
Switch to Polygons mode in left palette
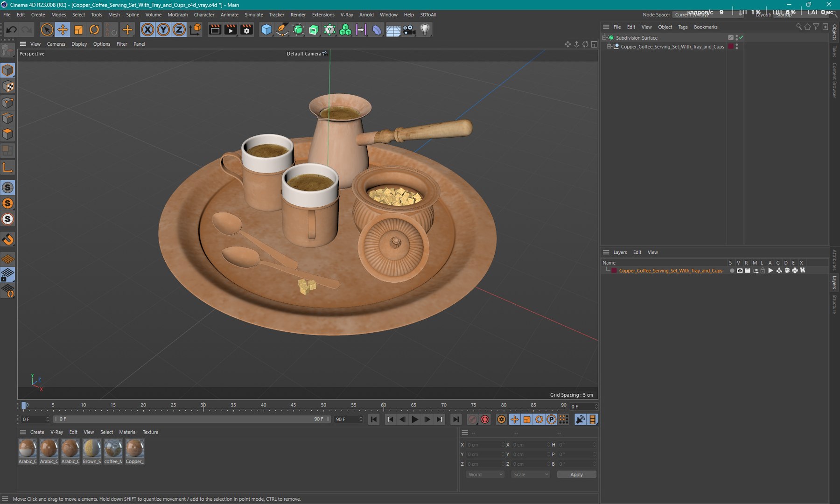(x=8, y=134)
